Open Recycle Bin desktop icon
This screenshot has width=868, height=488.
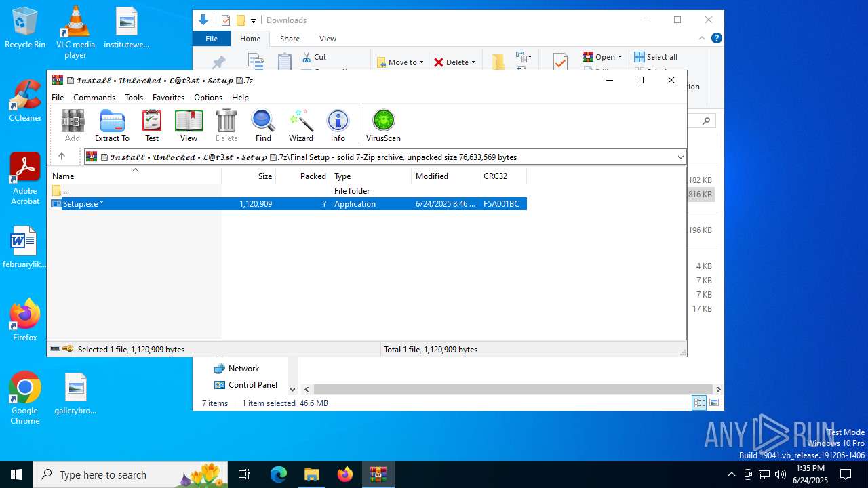tap(25, 28)
